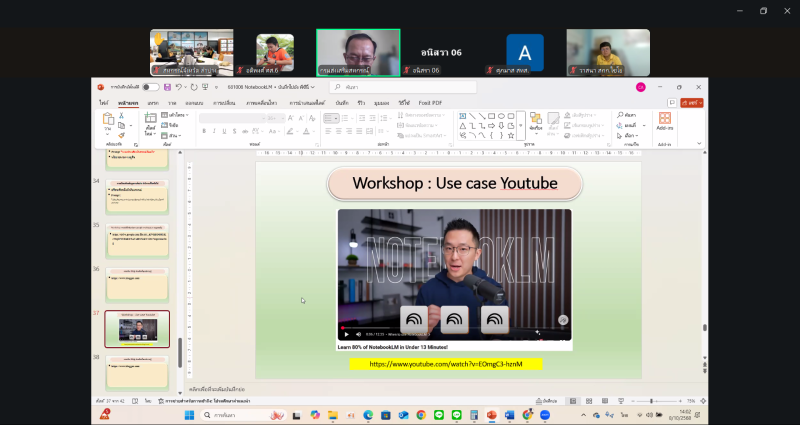Click the YouTube URL link on the slide

click(x=445, y=364)
